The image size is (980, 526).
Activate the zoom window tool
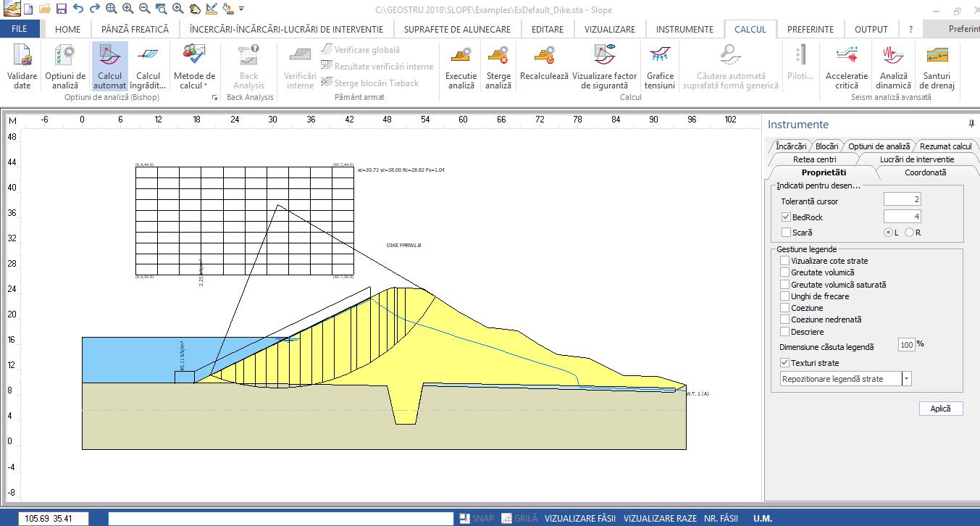(161, 9)
